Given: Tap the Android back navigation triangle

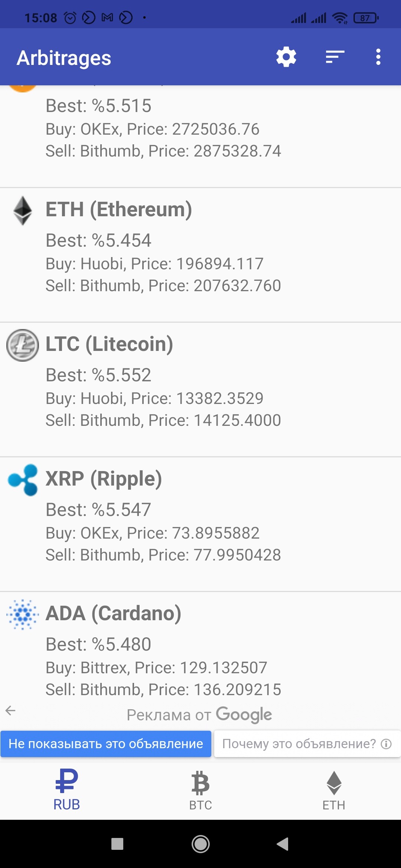Looking at the screenshot, I should (x=283, y=844).
